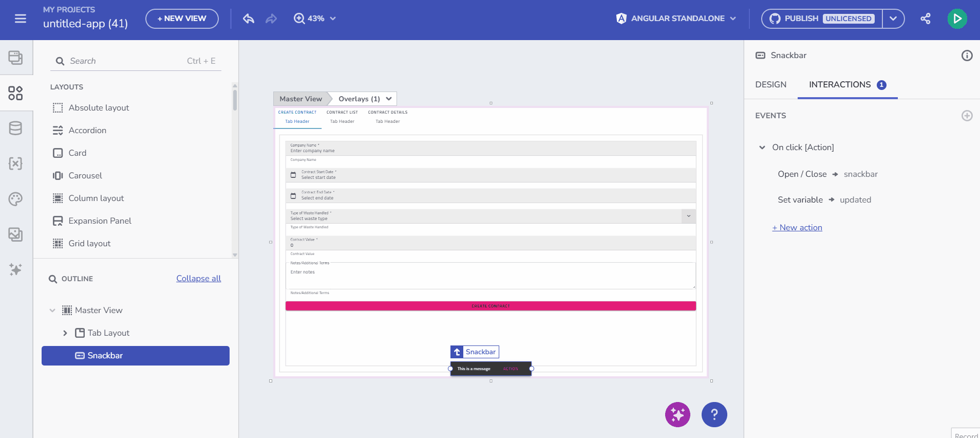Collapse the On click [Action] event
The height and width of the screenshot is (438, 980).
pyautogui.click(x=762, y=148)
